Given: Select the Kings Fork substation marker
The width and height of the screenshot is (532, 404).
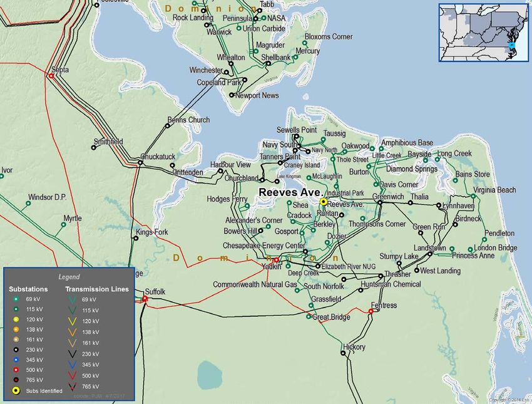Looking at the screenshot, I should click(x=136, y=238).
